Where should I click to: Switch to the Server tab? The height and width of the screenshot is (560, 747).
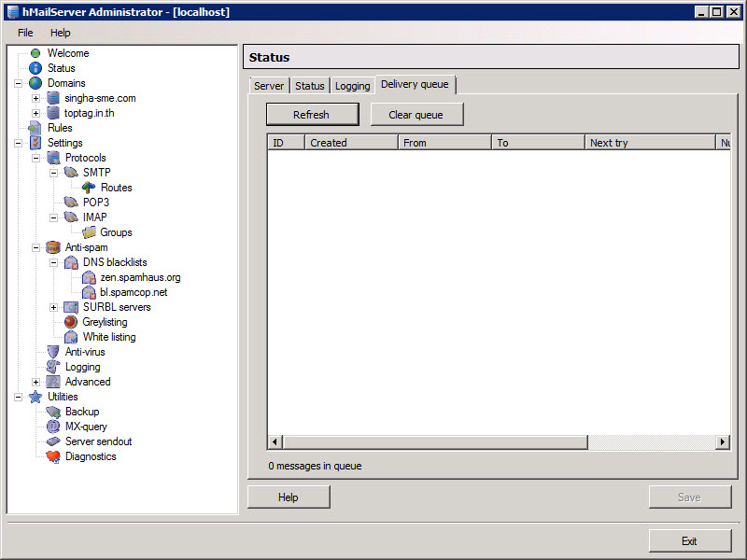(x=269, y=86)
